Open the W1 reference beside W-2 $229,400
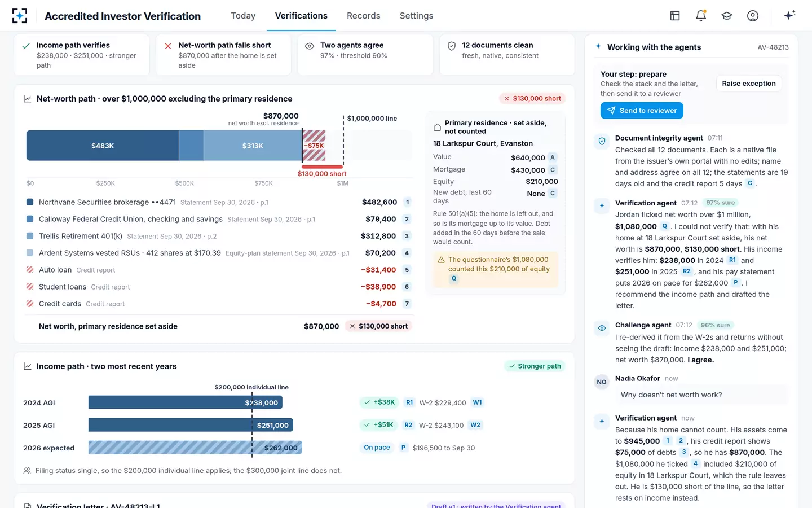812x508 pixels. (x=478, y=402)
